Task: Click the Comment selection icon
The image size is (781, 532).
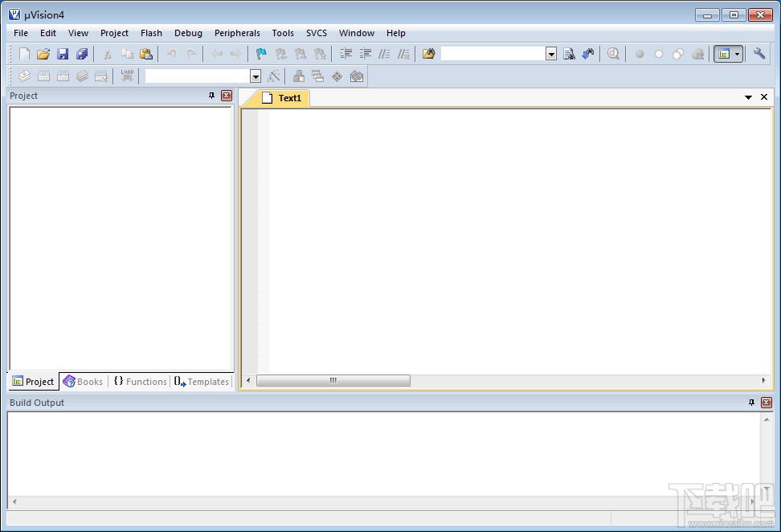Action: 384,54
